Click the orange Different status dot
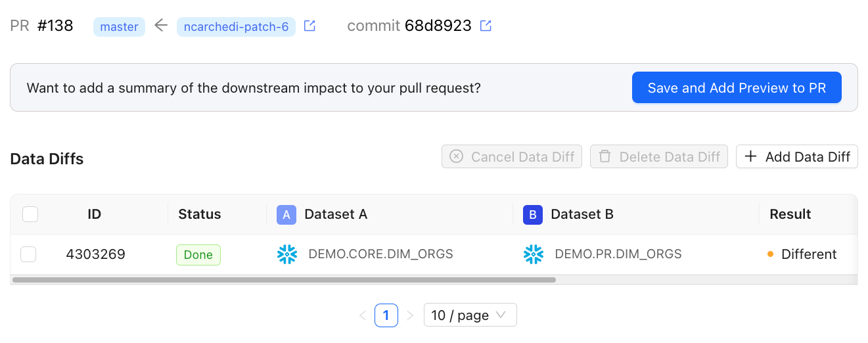 click(x=770, y=254)
